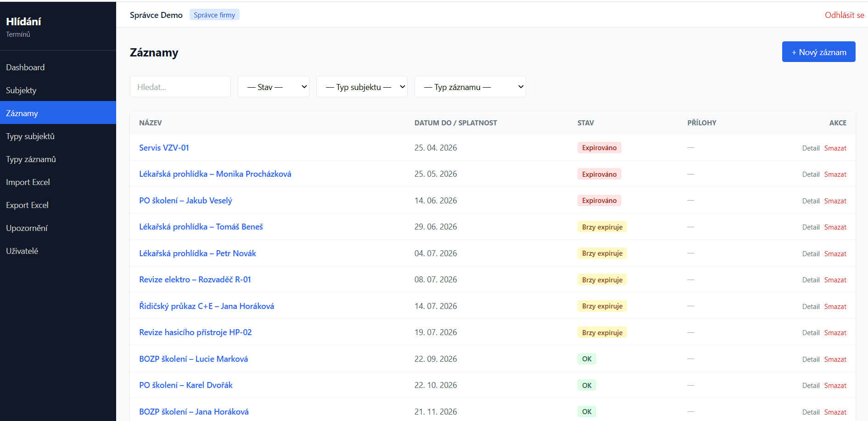The height and width of the screenshot is (421, 868).
Task: Click the DATUM DO / SPLATNOST header
Action: tap(456, 123)
